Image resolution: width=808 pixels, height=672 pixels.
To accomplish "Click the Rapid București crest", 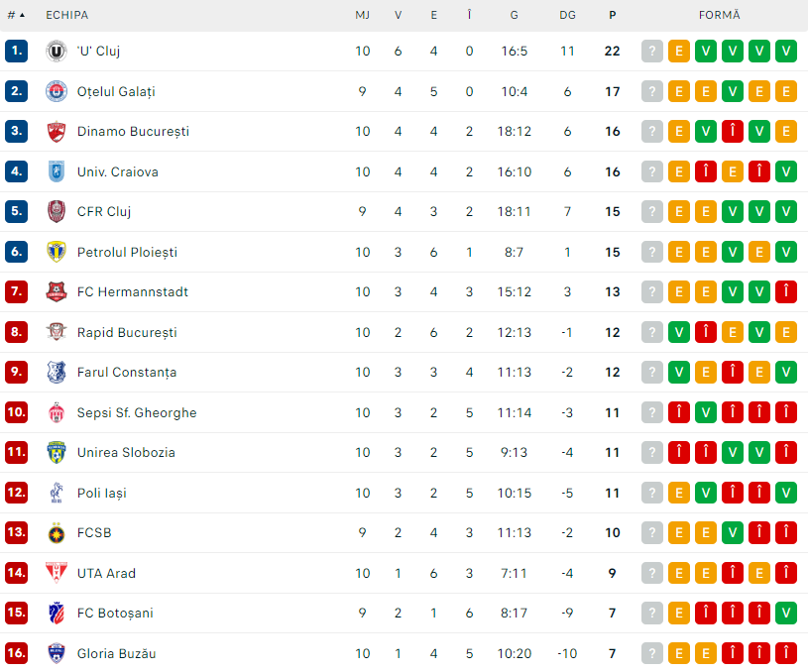I will (x=57, y=332).
